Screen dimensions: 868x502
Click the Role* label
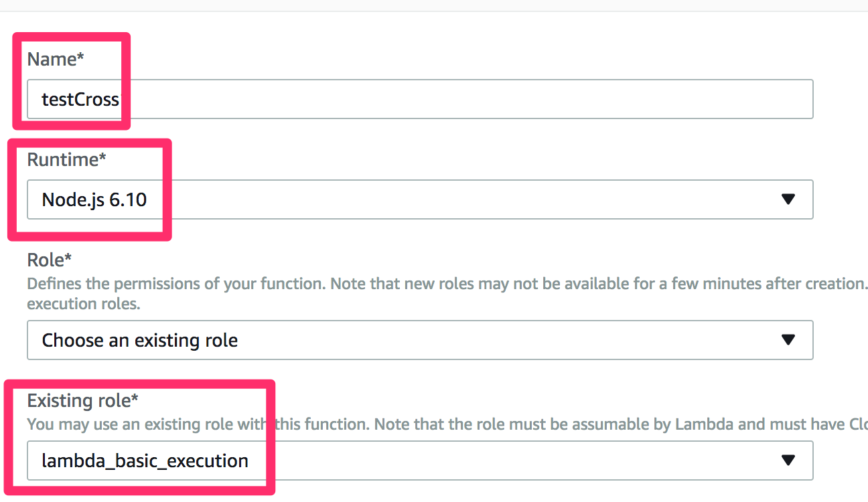pyautogui.click(x=49, y=260)
